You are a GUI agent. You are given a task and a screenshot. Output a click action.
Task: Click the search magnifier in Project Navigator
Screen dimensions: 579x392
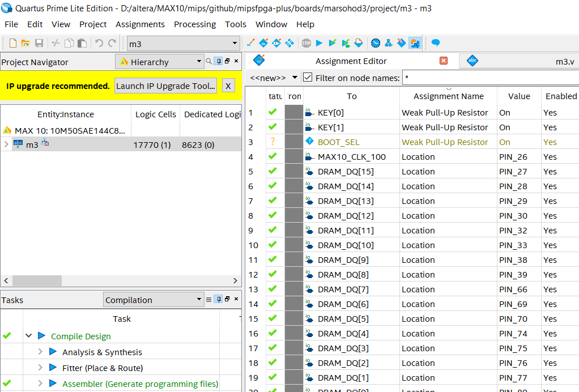tap(209, 61)
